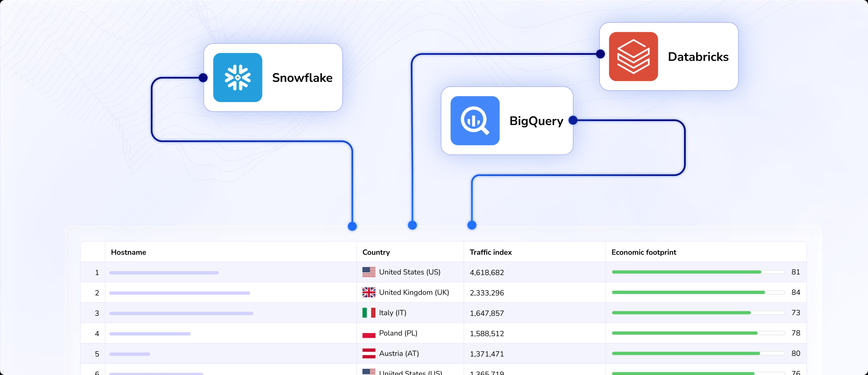Click the Poland flag icon
Screen dimensions: 868x375
[x=369, y=334]
